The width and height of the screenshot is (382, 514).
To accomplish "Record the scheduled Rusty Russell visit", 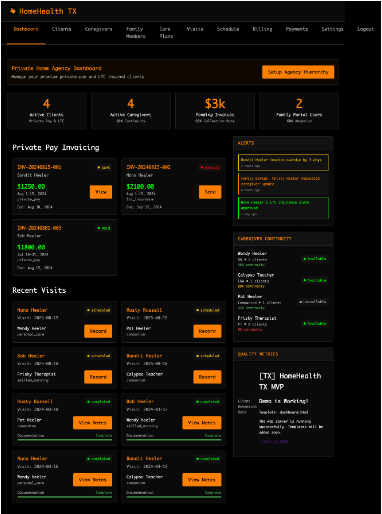I will click(x=207, y=331).
